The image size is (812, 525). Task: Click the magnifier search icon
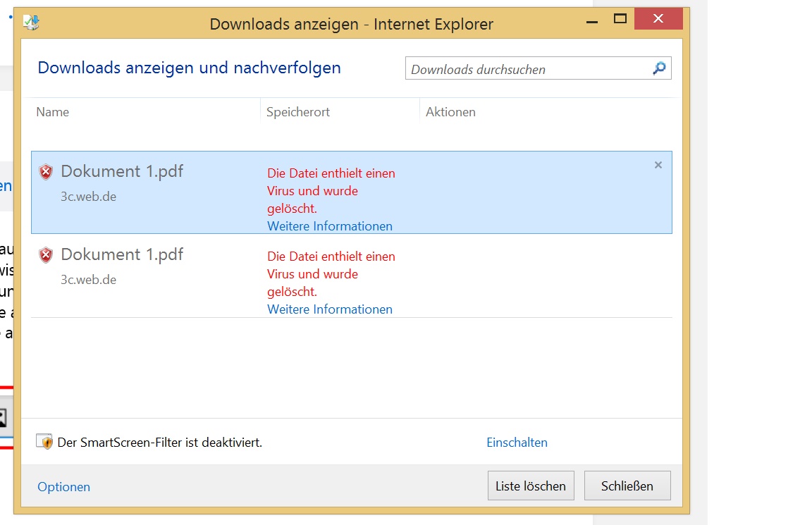tap(659, 68)
